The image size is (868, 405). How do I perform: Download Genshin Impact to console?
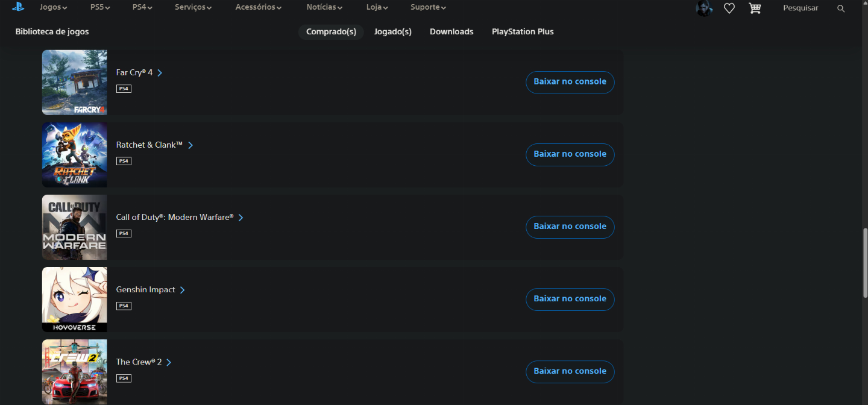[570, 299]
